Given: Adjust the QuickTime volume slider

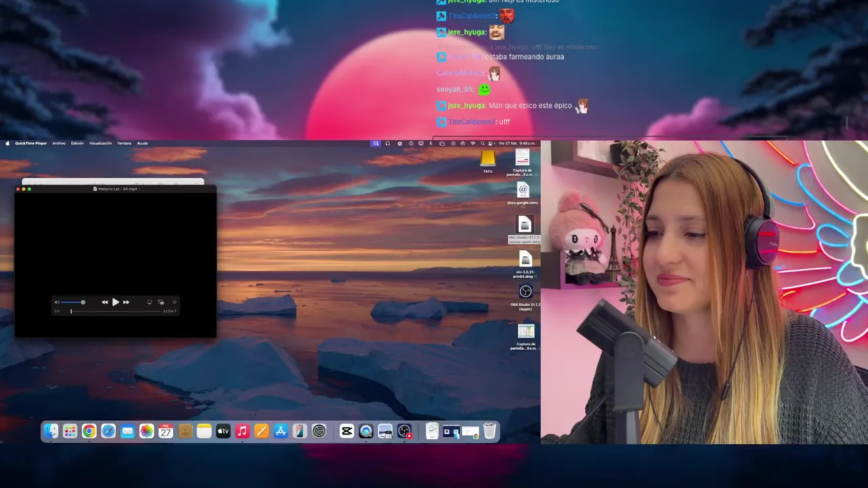Looking at the screenshot, I should (73, 302).
